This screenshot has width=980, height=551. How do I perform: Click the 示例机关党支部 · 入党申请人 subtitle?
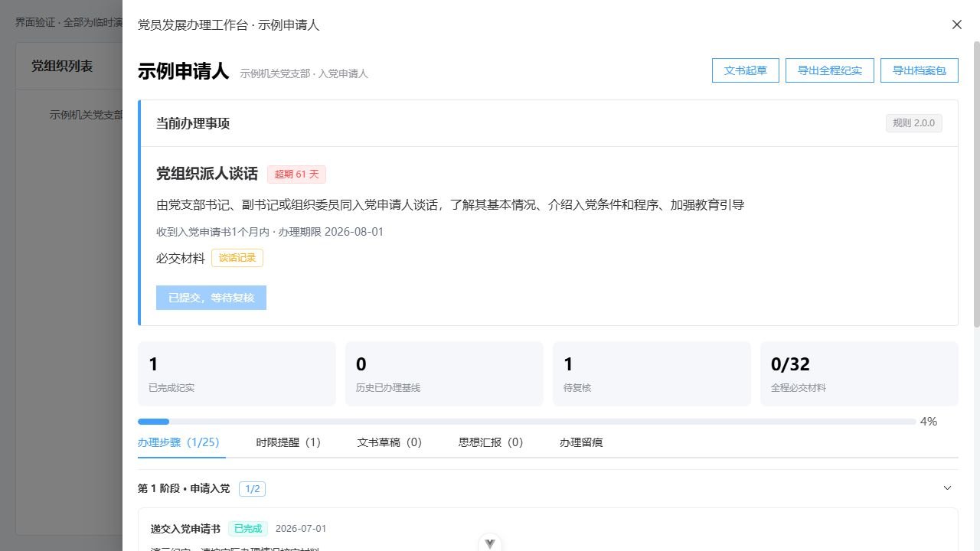point(304,73)
